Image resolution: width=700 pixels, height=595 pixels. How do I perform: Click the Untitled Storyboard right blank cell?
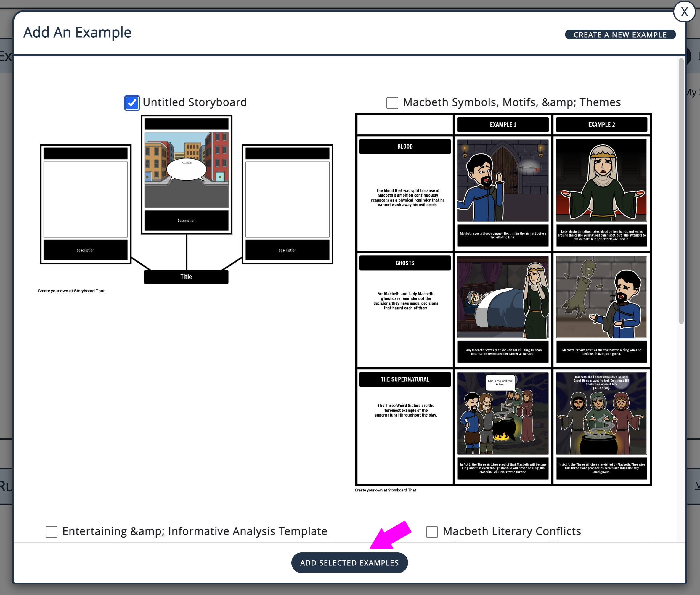[288, 200]
